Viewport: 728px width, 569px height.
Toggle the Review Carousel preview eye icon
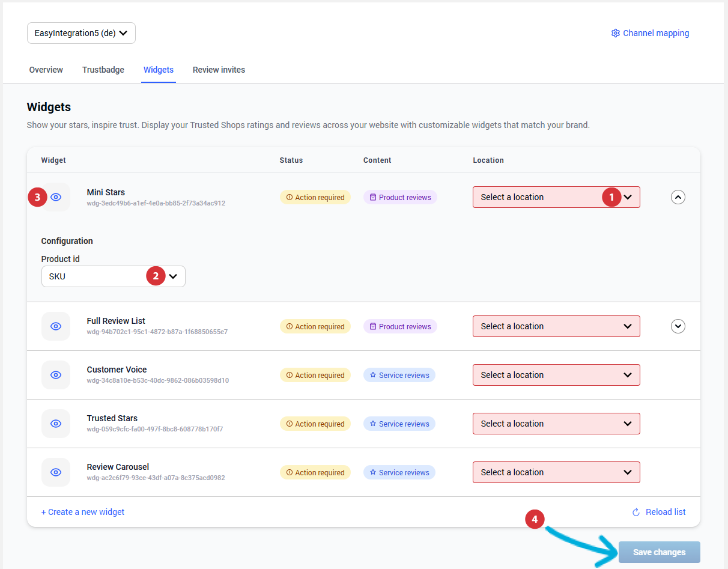point(56,472)
